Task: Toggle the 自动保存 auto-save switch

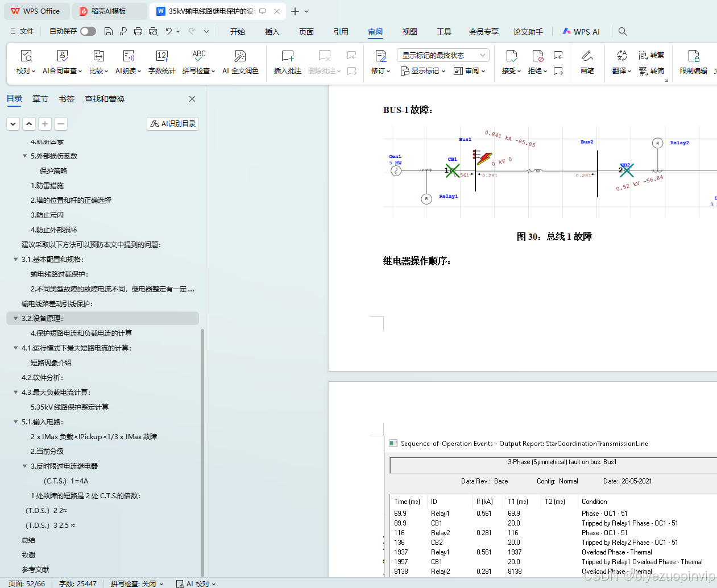Action: click(x=88, y=31)
